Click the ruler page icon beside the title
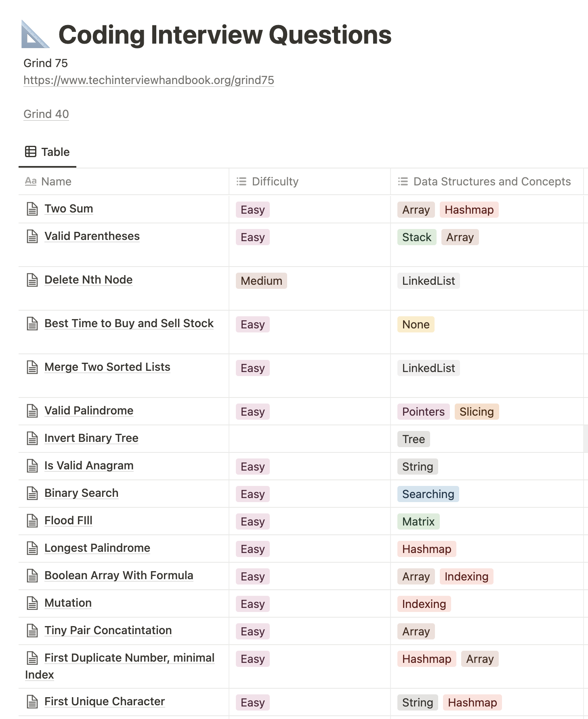Viewport: 588px width, 719px height. coord(35,34)
